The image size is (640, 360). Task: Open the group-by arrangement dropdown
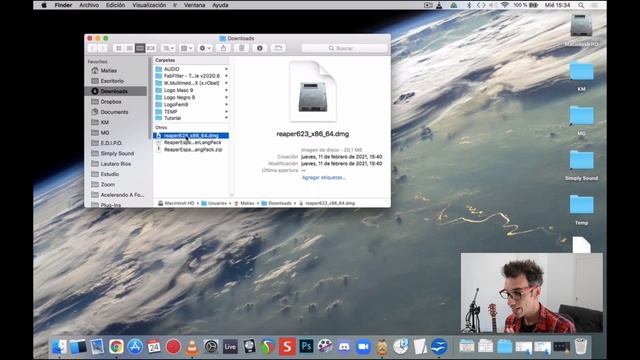point(168,48)
